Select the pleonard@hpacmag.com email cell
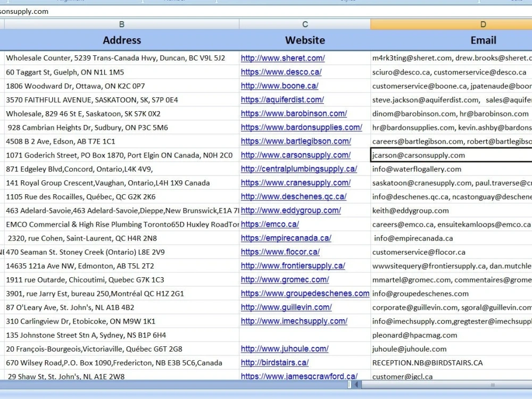Image resolution: width=532 pixels, height=399 pixels. click(451, 335)
